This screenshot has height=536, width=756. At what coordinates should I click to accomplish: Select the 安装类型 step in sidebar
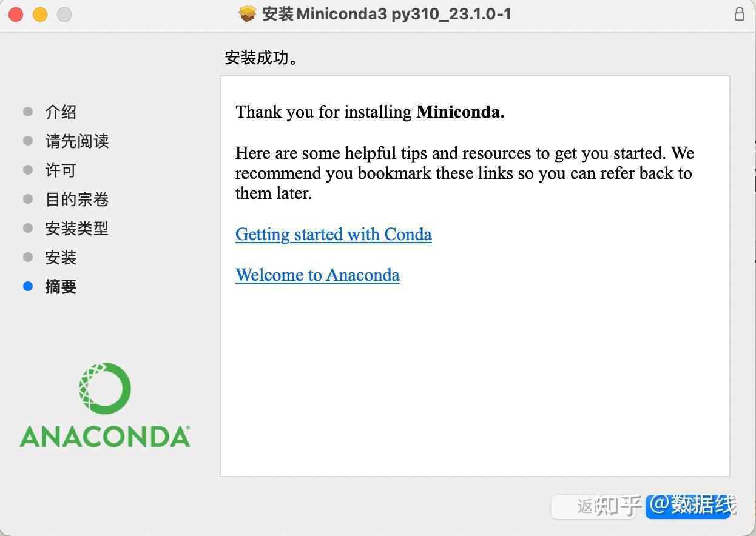76,229
